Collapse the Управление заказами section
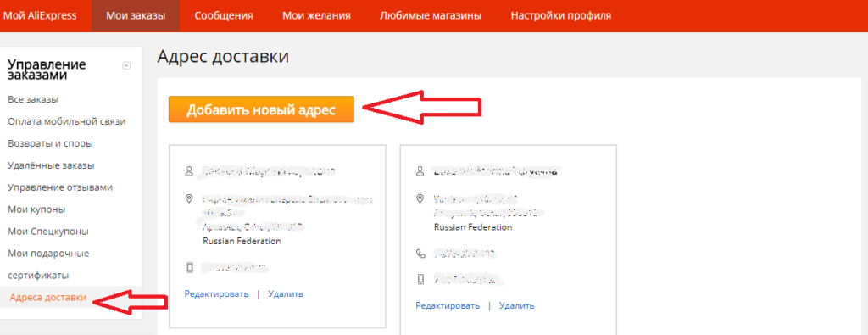 click(x=126, y=65)
